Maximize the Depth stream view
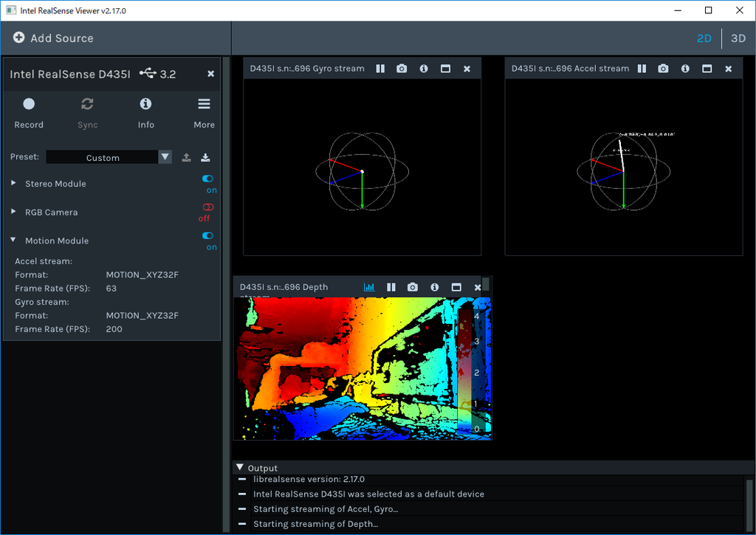This screenshot has height=535, width=756. (456, 287)
